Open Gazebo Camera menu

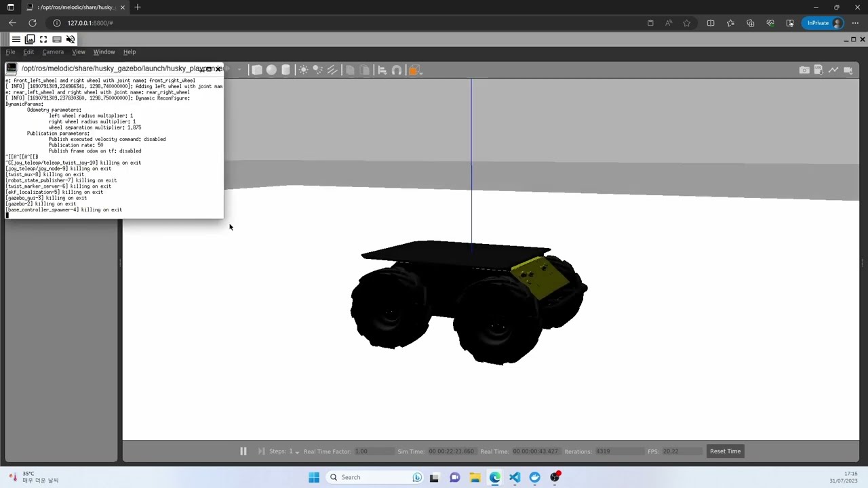53,52
